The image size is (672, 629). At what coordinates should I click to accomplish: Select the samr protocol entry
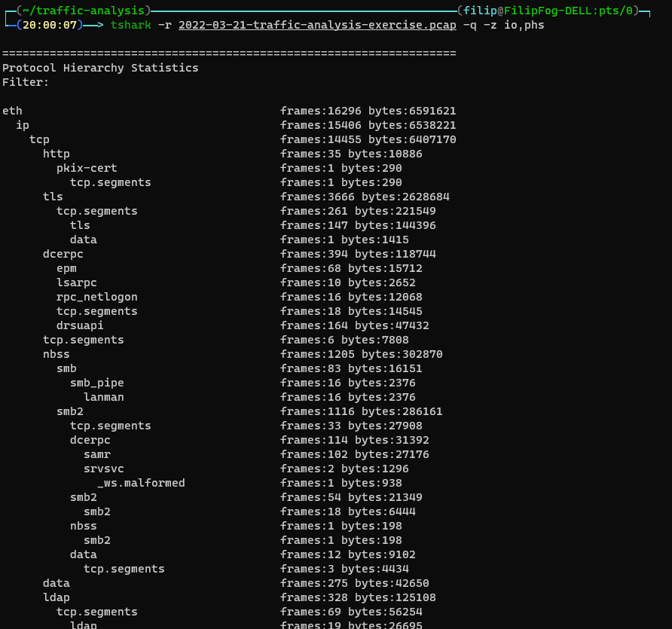tap(97, 454)
